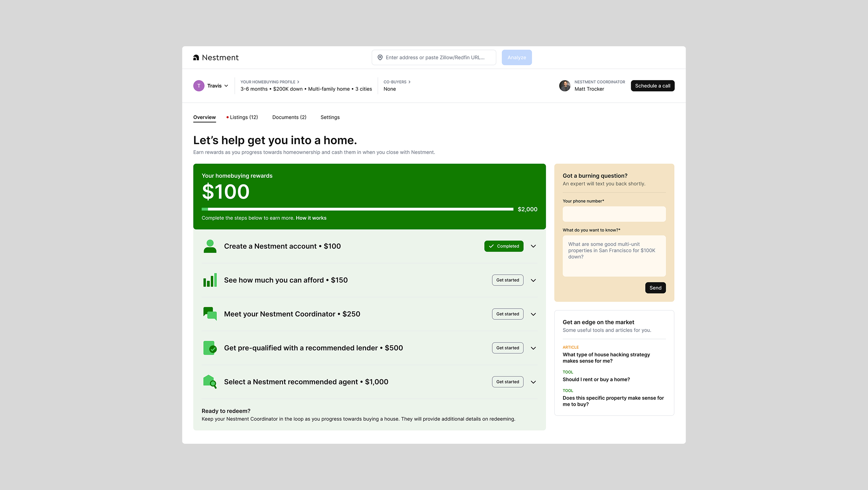Click Matt Trocker's coordinator photo
The height and width of the screenshot is (490, 868).
pyautogui.click(x=565, y=86)
